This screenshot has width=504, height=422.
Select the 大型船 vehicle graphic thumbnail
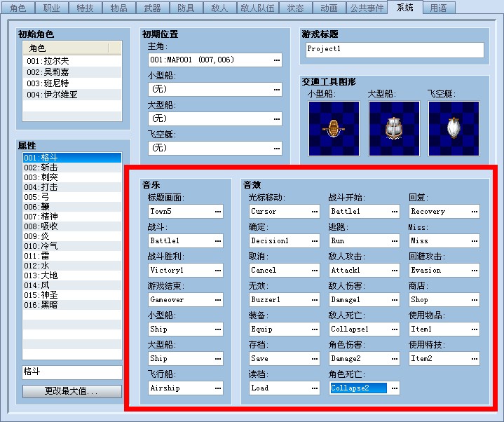pos(394,128)
